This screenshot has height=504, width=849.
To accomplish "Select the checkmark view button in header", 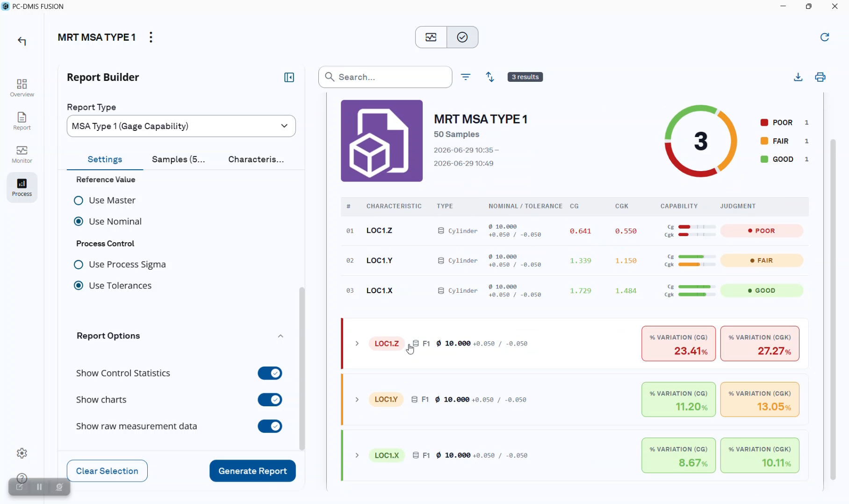I will (x=462, y=37).
